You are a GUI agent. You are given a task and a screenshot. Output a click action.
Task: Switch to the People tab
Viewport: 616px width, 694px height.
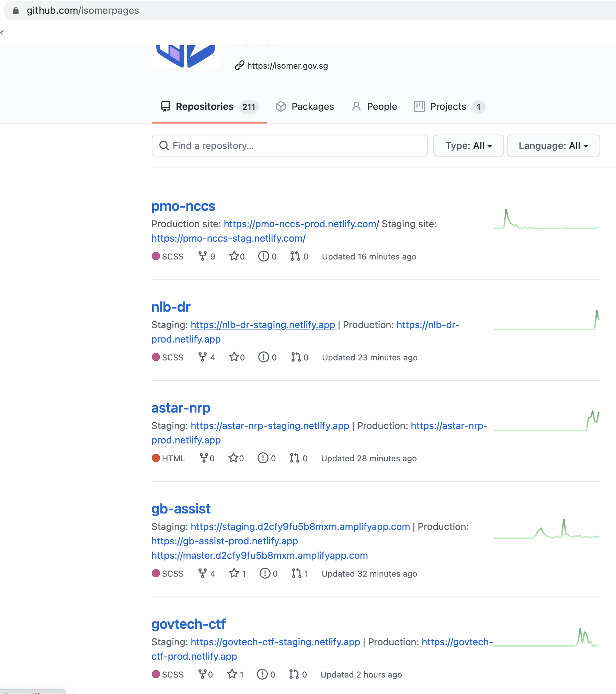[375, 106]
